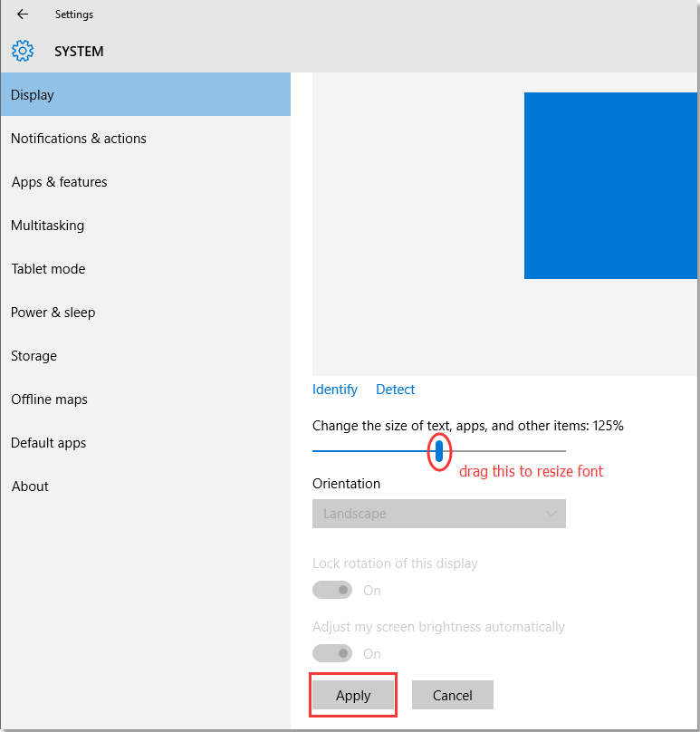Select the blue monitor display preview
The width and height of the screenshot is (700, 732).
[610, 186]
